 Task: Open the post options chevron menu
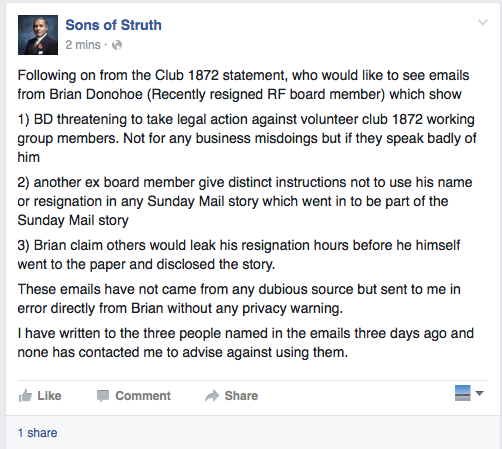483,22
